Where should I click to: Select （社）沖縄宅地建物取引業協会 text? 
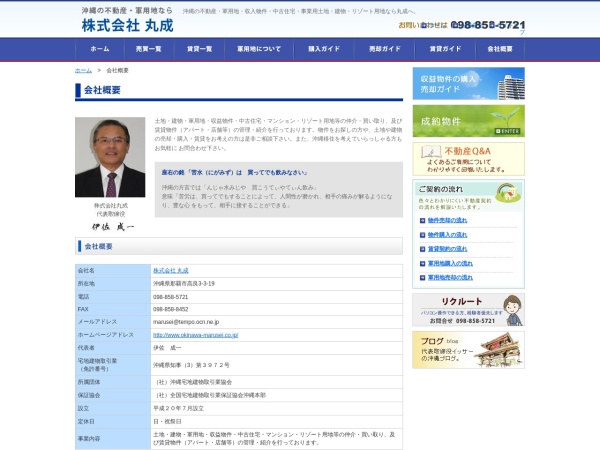coord(192,382)
